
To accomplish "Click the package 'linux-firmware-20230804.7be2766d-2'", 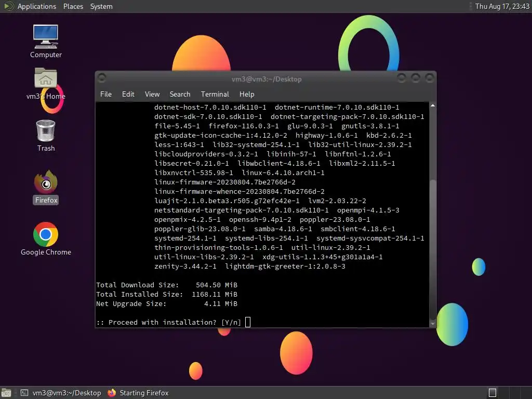I will [224, 182].
